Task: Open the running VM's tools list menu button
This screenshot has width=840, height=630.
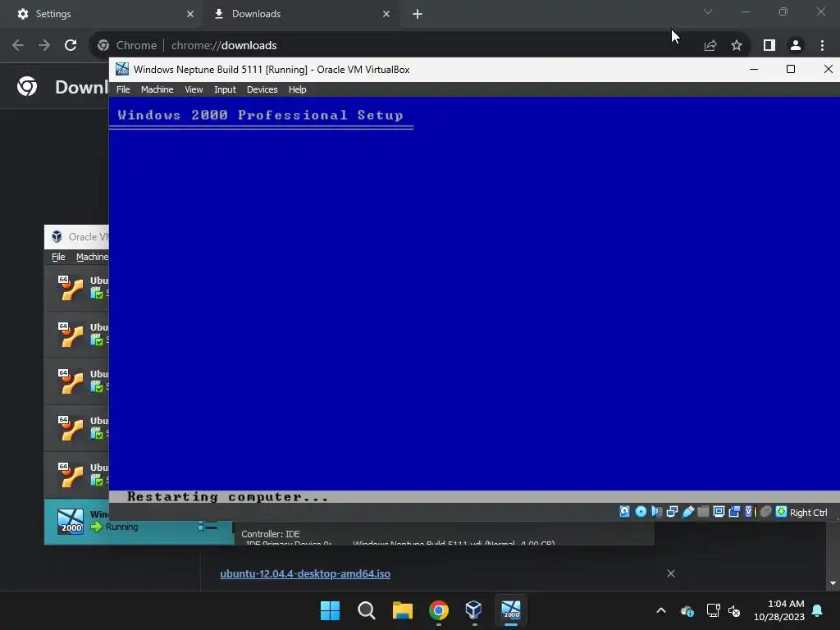Action: pos(208,527)
